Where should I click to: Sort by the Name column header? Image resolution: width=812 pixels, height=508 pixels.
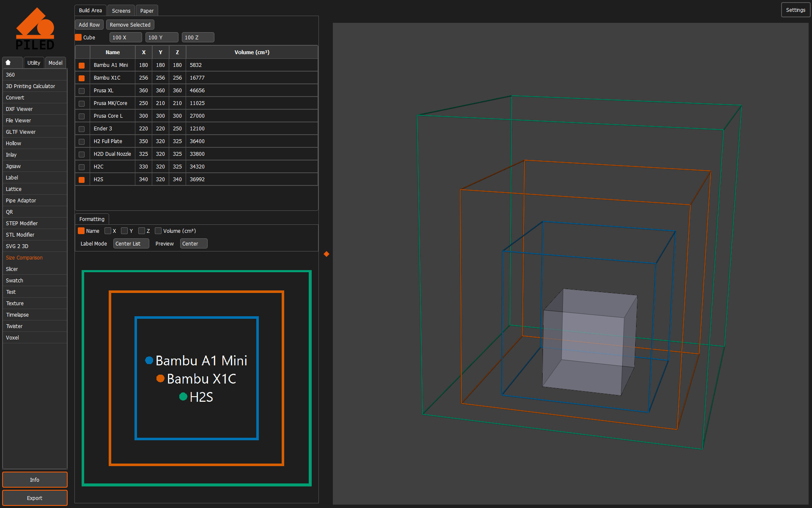pos(112,52)
